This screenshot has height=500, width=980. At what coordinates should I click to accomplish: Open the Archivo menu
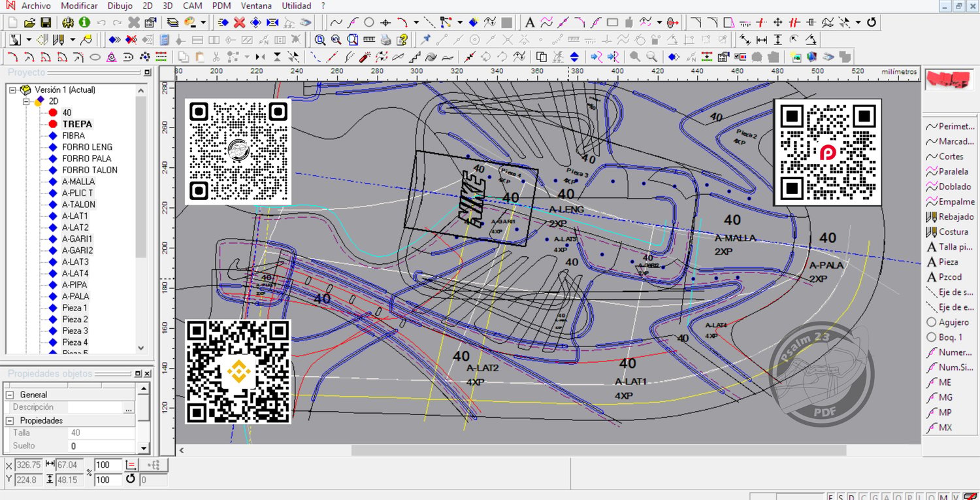click(36, 6)
